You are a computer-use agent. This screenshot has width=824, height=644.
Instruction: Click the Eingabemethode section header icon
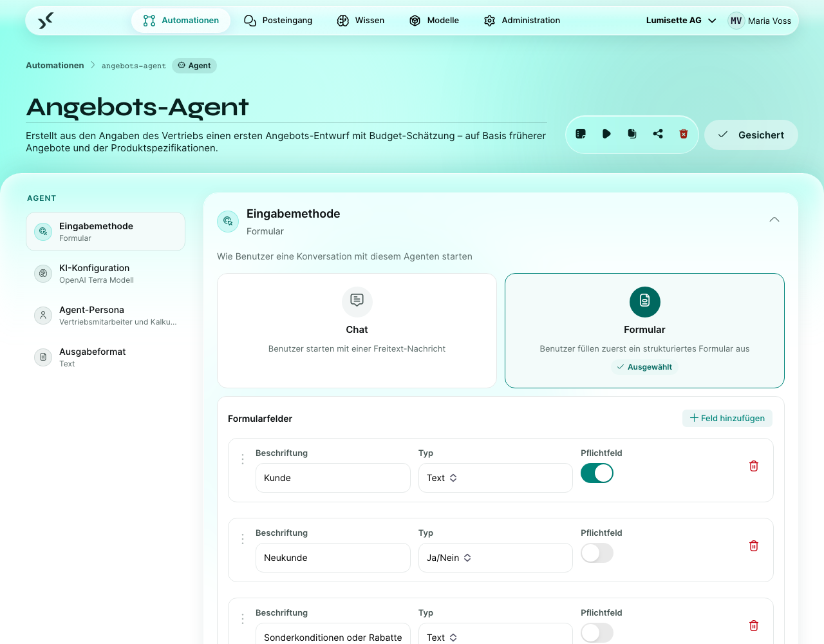[227, 221]
